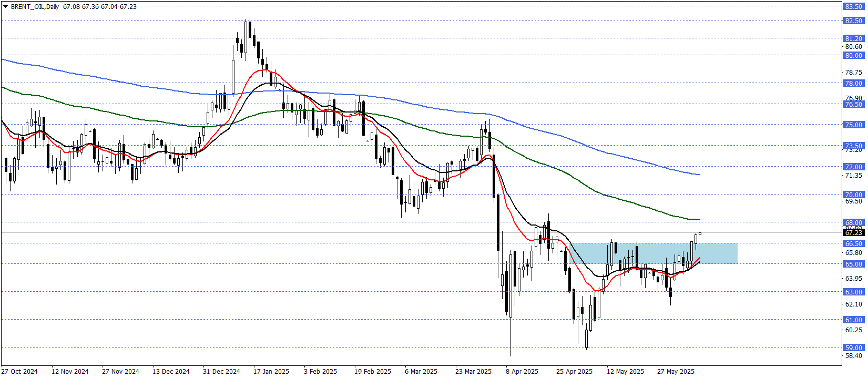The image size is (868, 378).
Task: Click the 78.00 price level label
Action: tap(854, 83)
